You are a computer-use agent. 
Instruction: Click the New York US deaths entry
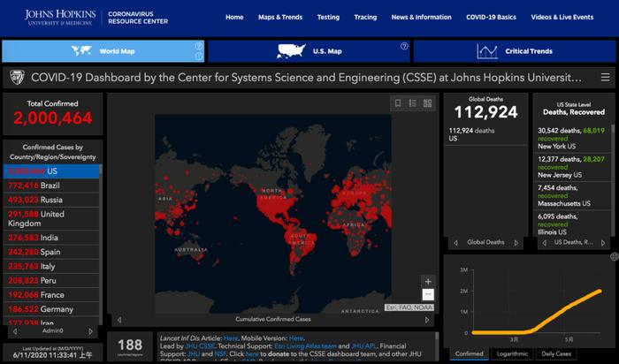pos(571,139)
